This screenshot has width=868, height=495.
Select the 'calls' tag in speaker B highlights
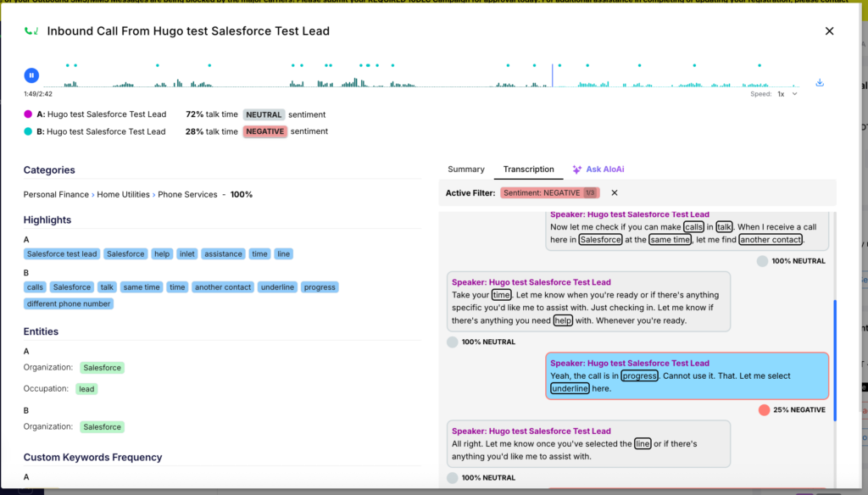(x=35, y=287)
